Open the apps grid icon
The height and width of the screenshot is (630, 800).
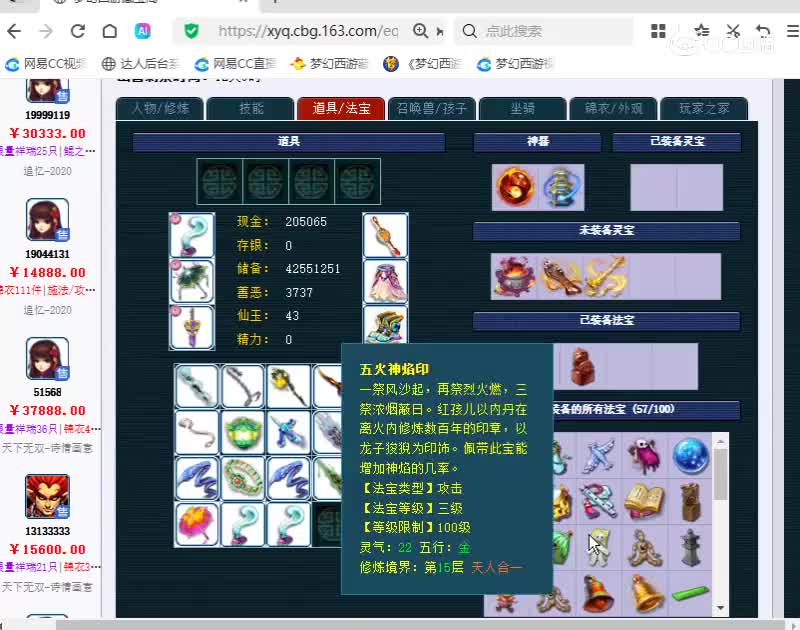pyautogui.click(x=658, y=31)
